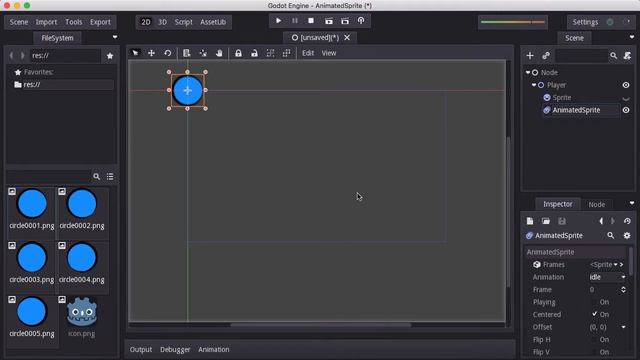The width and height of the screenshot is (640, 360).
Task: Select the Select Mode arrow tool
Action: 135,53
